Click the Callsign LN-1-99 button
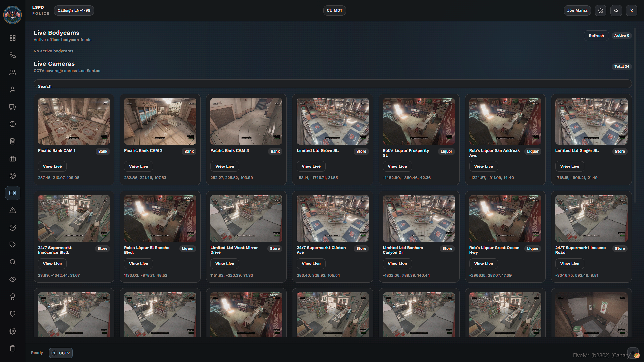 [74, 10]
